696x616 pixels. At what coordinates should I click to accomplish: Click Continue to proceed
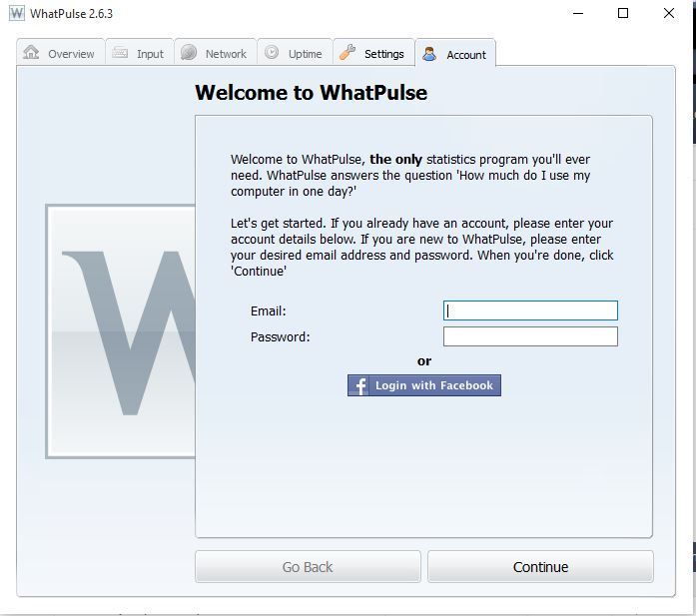[x=540, y=567]
